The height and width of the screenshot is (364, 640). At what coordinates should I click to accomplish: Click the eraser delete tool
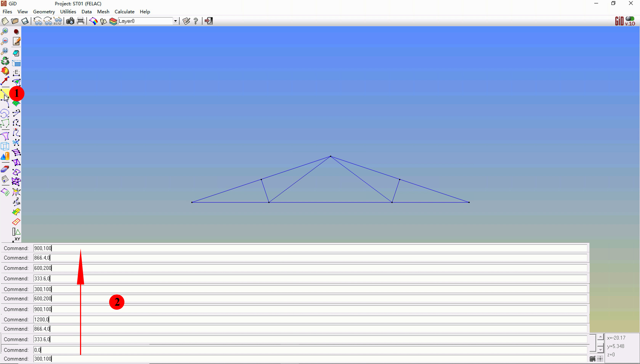5,169
